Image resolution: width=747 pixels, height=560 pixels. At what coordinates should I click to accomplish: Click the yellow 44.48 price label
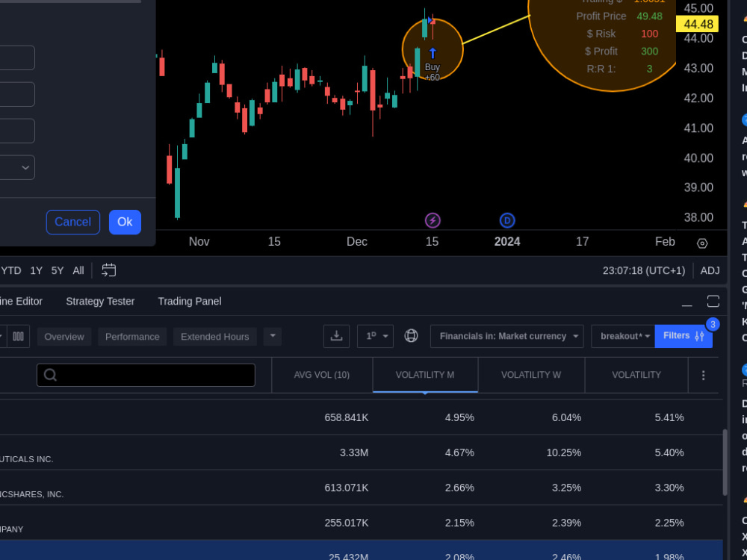coord(698,25)
